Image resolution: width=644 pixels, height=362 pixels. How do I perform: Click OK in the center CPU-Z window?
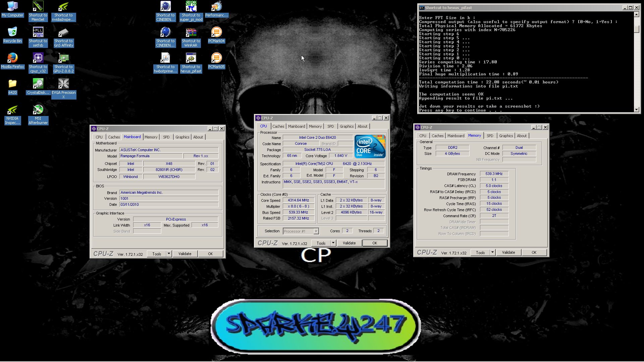point(375,243)
